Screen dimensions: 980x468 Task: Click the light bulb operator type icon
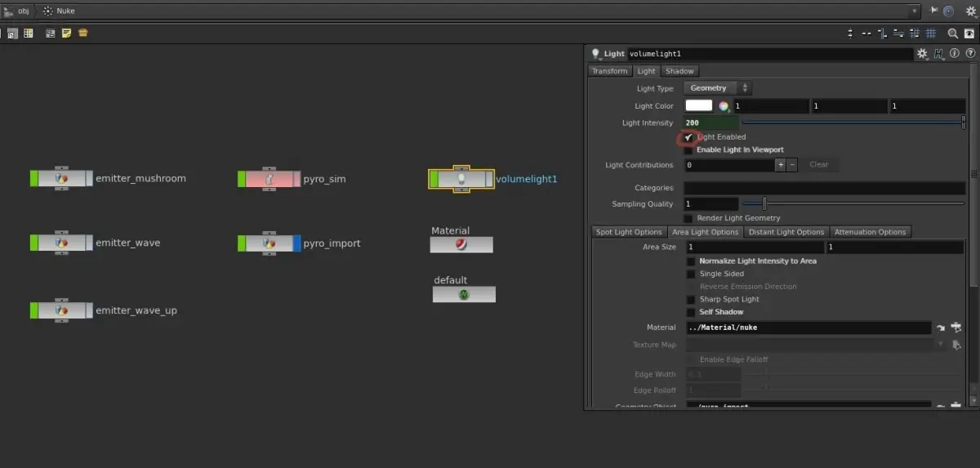click(x=595, y=54)
